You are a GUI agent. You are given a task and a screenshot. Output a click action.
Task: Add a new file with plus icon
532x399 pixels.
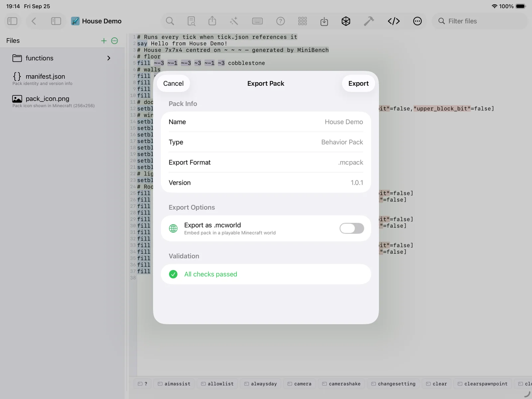tap(104, 41)
